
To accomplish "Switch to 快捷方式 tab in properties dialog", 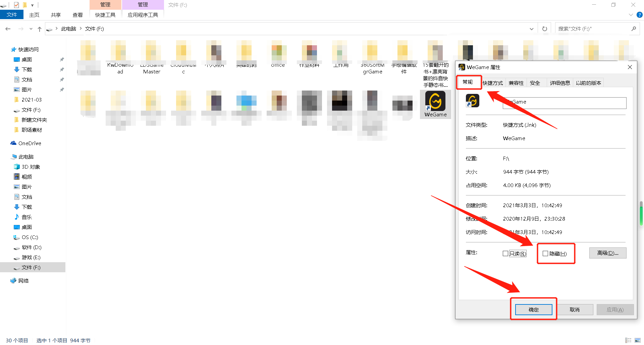I will [x=493, y=83].
